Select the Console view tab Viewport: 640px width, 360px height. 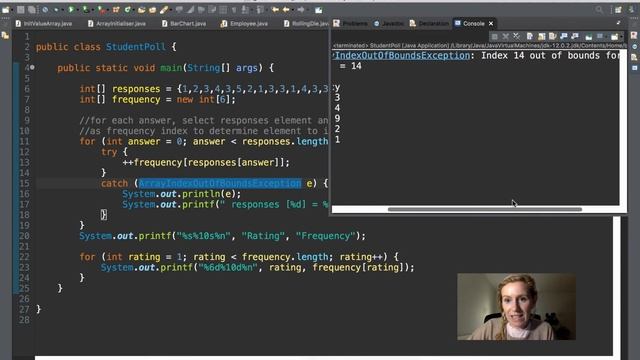tap(469, 24)
